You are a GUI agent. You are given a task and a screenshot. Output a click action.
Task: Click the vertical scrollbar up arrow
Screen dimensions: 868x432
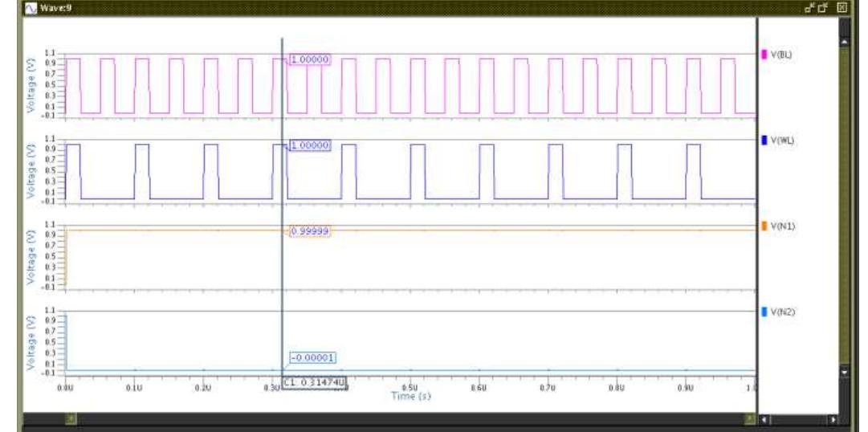coord(844,42)
